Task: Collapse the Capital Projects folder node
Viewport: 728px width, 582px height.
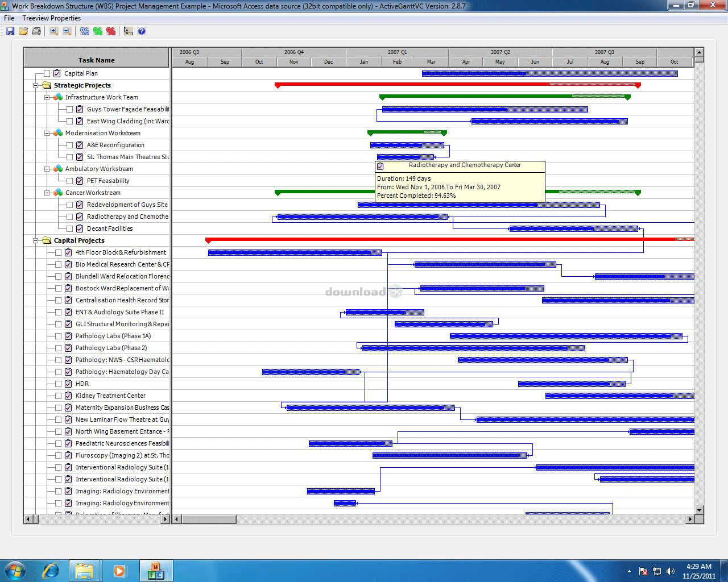Action: click(x=36, y=240)
